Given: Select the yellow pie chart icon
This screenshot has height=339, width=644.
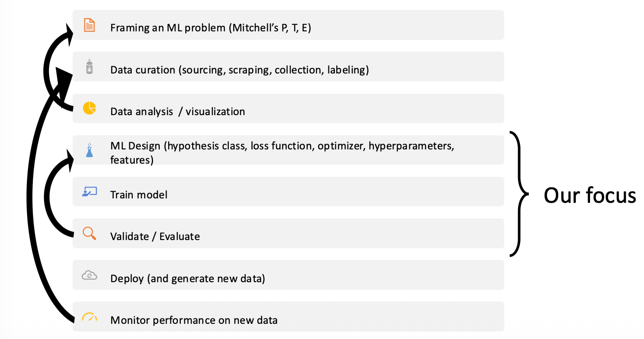Looking at the screenshot, I should click(x=89, y=108).
